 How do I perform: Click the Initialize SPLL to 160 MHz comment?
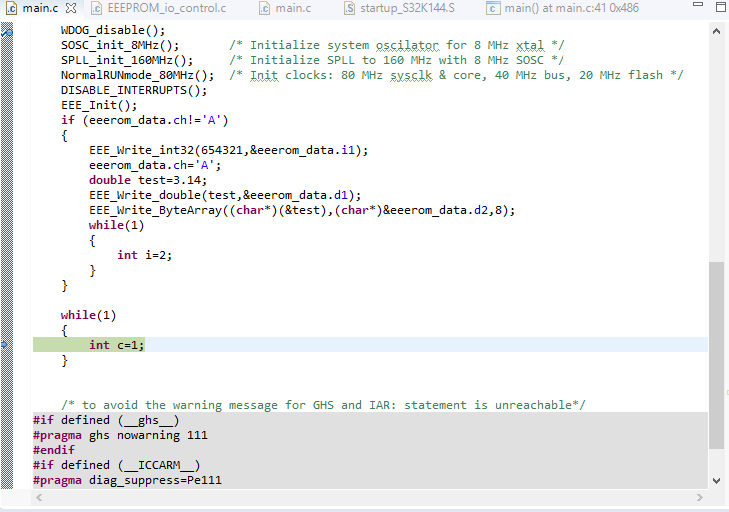(x=397, y=60)
